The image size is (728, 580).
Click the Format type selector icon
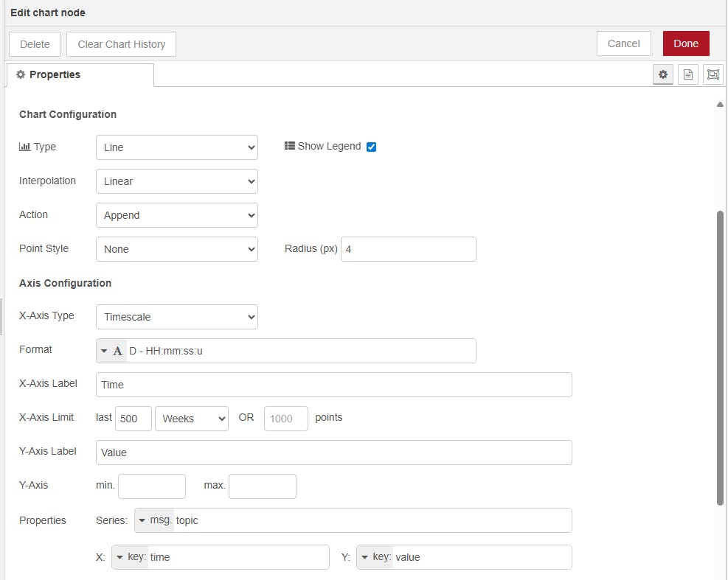coord(111,351)
